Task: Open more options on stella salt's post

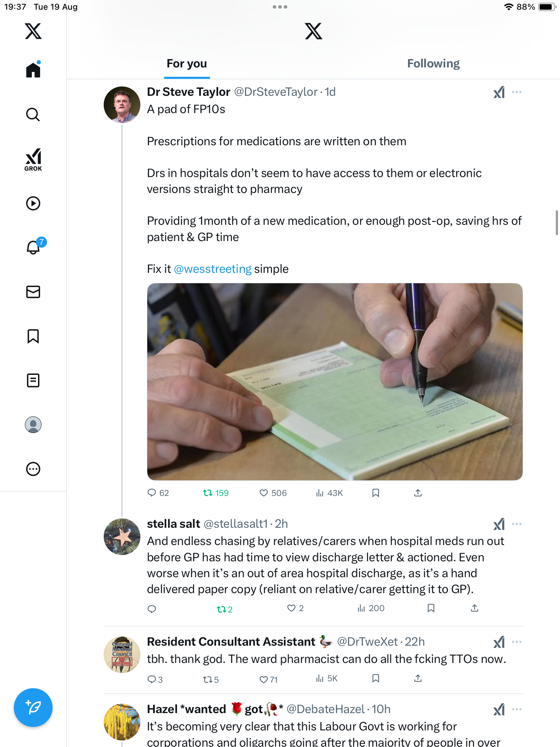Action: [517, 524]
